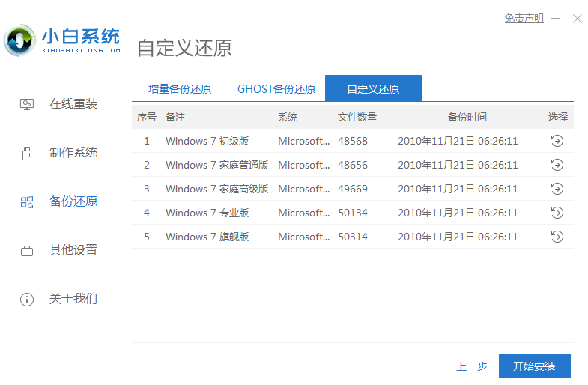The width and height of the screenshot is (588, 385).
Task: Click restore icon for Windows 7 专业版
Action: click(557, 213)
